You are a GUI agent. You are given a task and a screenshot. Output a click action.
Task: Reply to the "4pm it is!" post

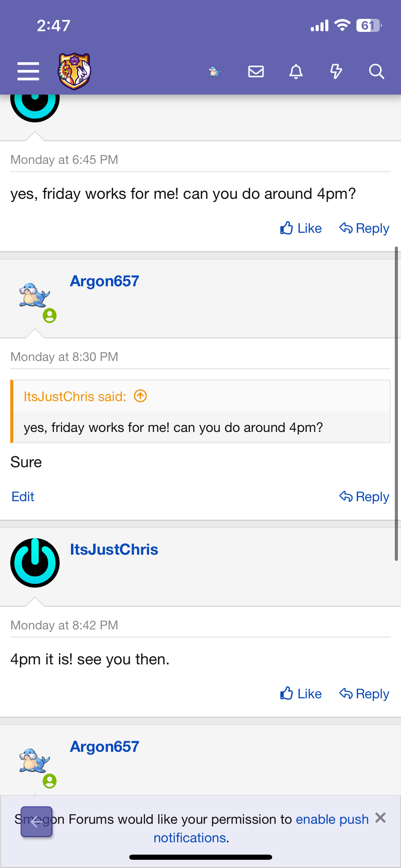(364, 694)
